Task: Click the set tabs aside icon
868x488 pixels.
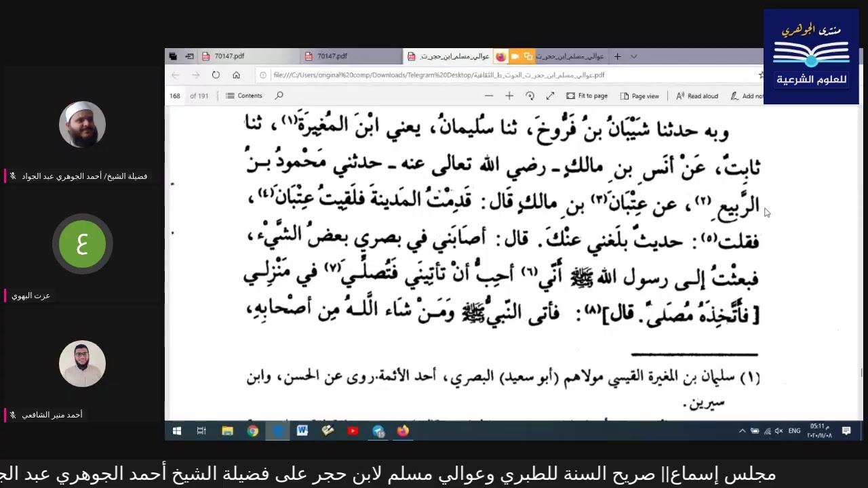Action: [x=189, y=56]
